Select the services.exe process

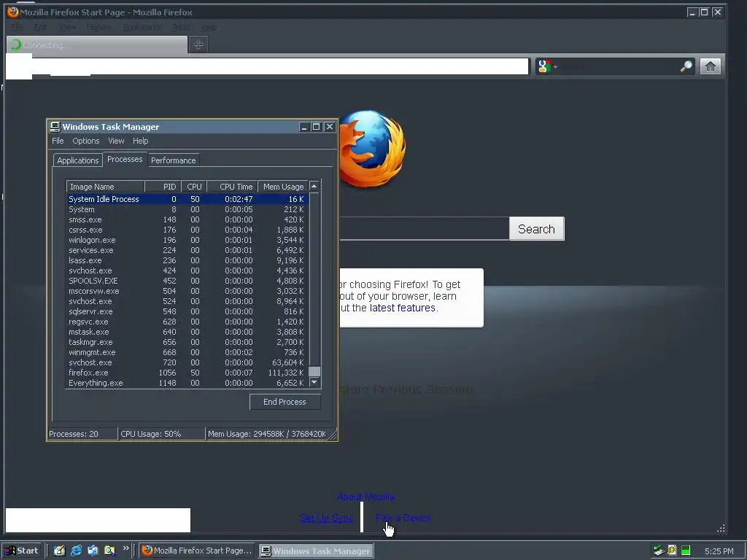click(187, 250)
